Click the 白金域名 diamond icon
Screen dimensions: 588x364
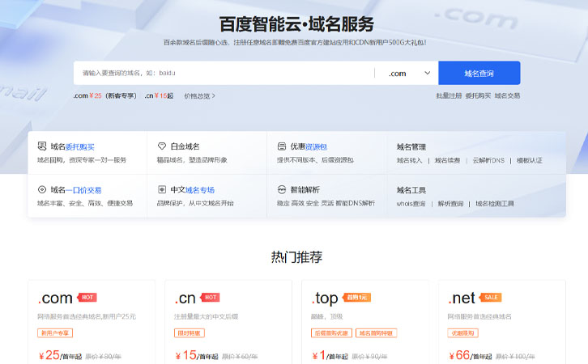click(162, 146)
